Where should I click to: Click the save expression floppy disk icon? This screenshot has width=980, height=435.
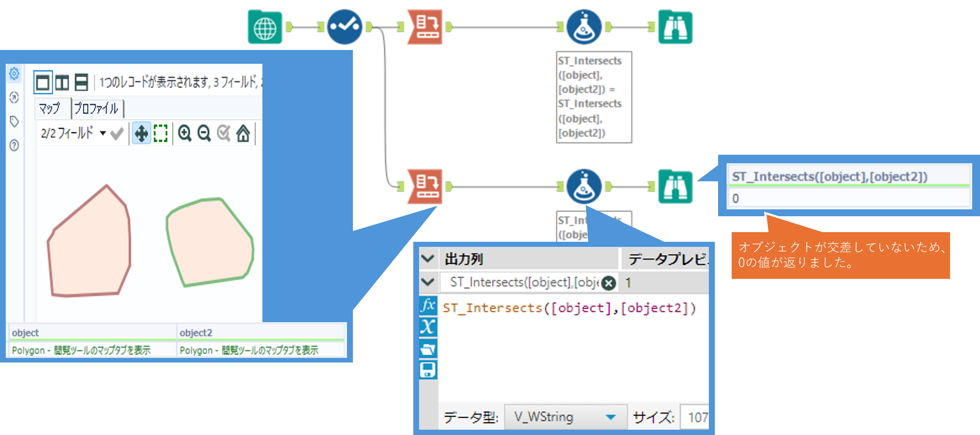(428, 370)
